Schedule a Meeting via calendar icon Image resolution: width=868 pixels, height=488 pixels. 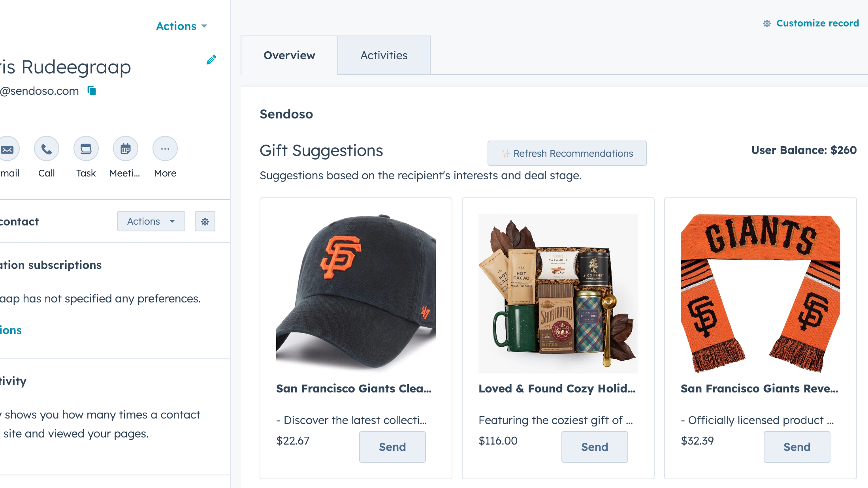click(126, 149)
